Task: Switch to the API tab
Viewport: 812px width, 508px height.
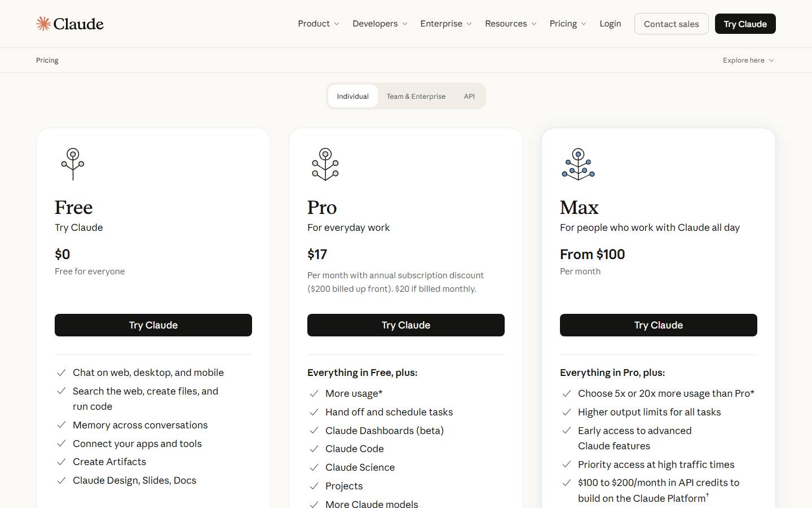Action: coord(469,97)
